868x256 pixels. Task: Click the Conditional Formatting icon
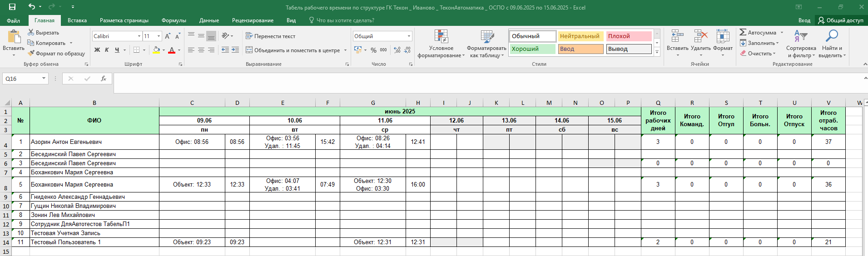click(x=441, y=37)
